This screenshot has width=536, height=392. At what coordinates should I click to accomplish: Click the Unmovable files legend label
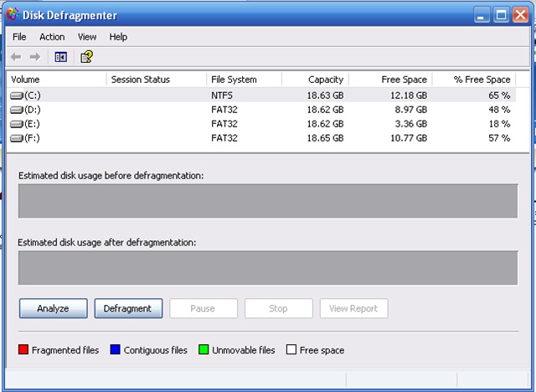pyautogui.click(x=244, y=350)
